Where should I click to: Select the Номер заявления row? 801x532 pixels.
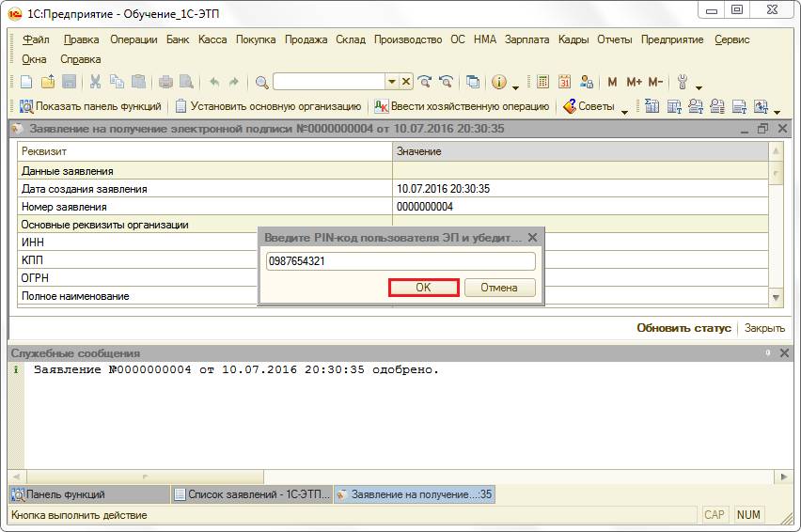pos(393,207)
